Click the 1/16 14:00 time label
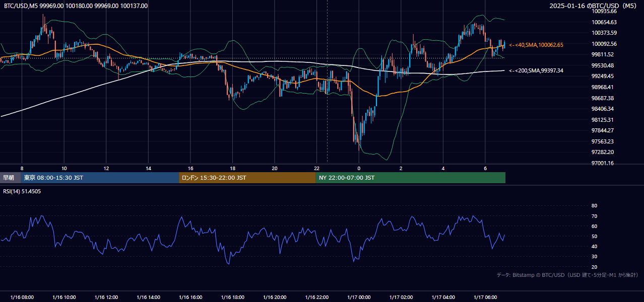The height and width of the screenshot is (302, 644). 148,297
